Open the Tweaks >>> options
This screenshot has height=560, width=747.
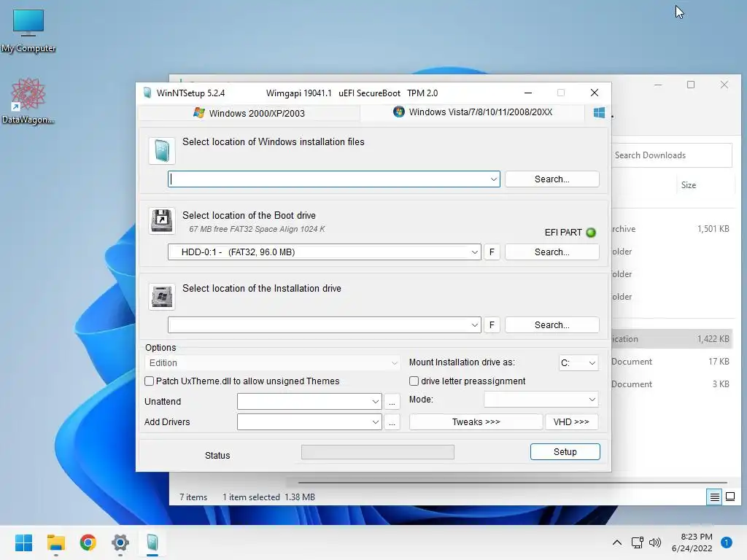(x=476, y=422)
